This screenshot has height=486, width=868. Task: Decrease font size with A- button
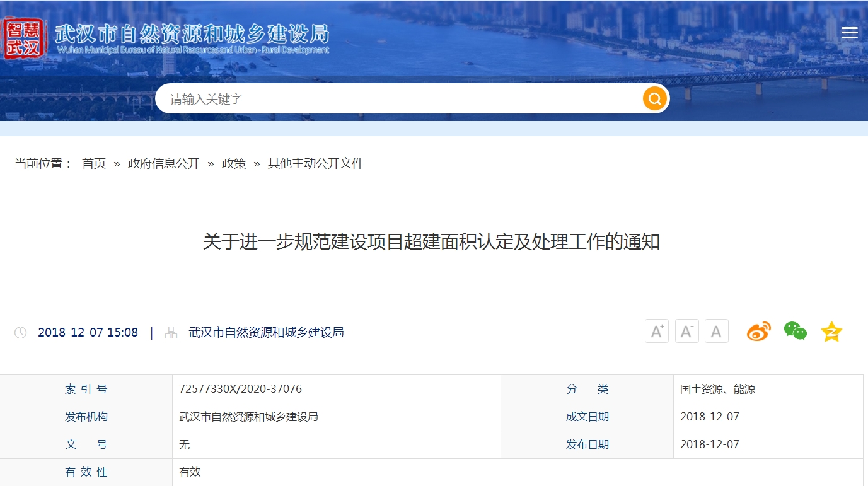(x=687, y=331)
